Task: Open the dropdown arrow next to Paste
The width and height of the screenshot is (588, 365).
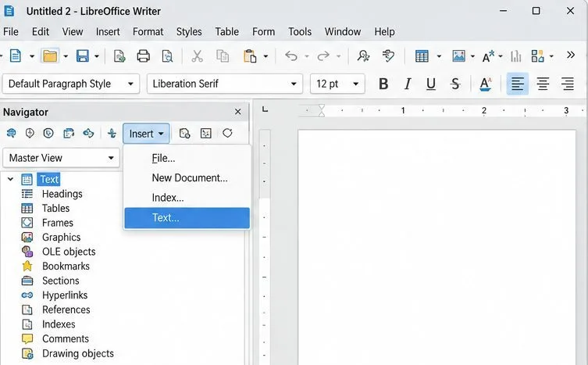Action: pyautogui.click(x=265, y=56)
